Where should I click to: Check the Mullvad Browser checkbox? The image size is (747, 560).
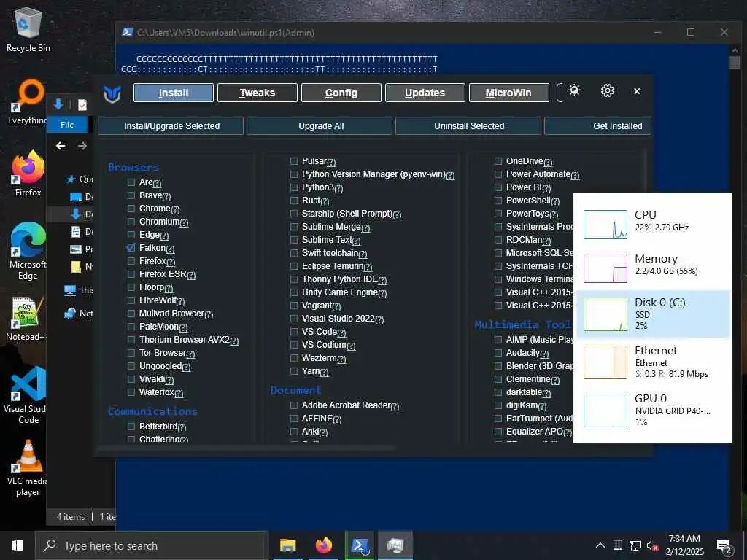[x=131, y=314]
